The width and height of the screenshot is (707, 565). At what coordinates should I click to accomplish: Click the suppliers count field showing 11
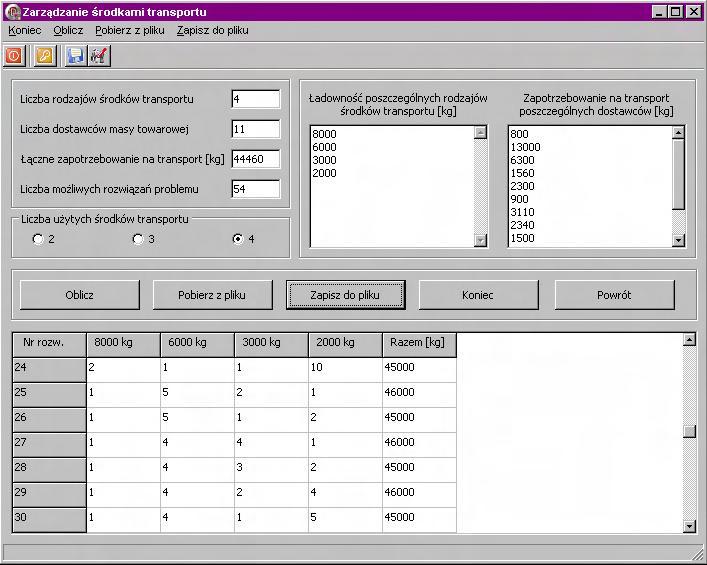tap(256, 129)
